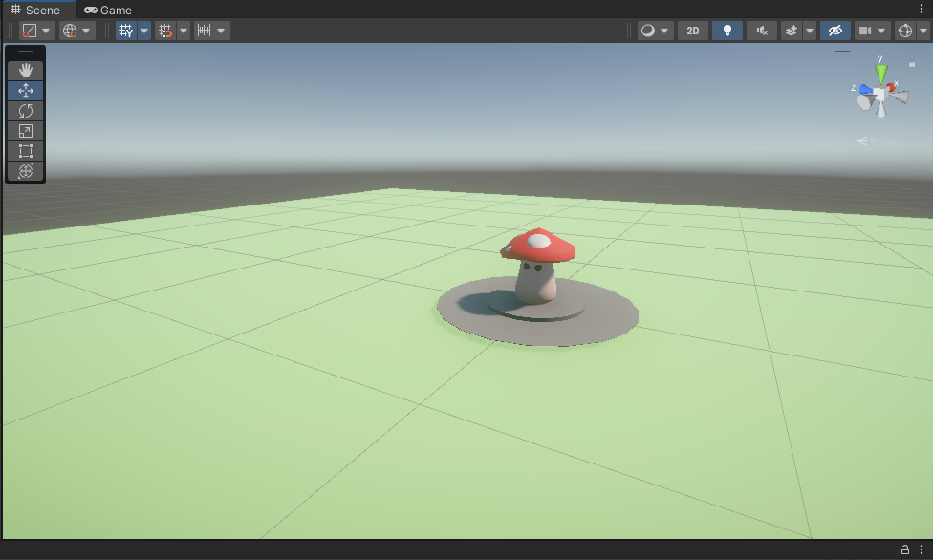Select the Rect tool
Image resolution: width=933 pixels, height=560 pixels.
[x=26, y=151]
